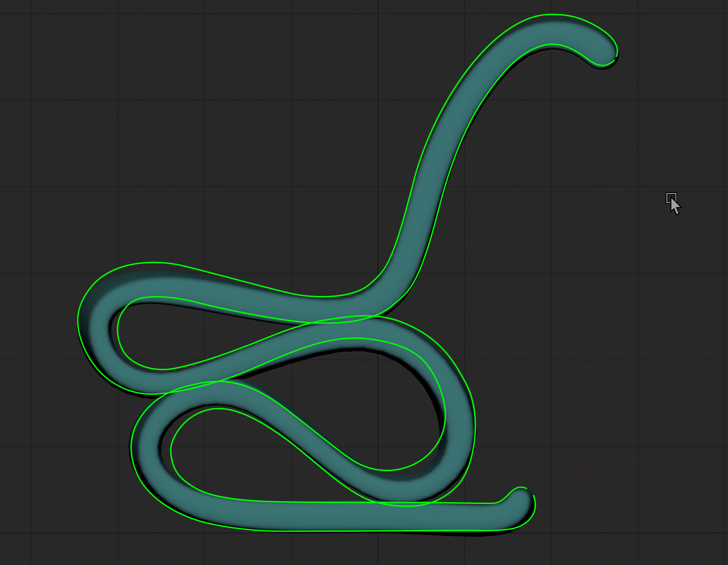The height and width of the screenshot is (565, 728).
Task: Click the green outline gap at bottom-right end
Action: pos(530,491)
